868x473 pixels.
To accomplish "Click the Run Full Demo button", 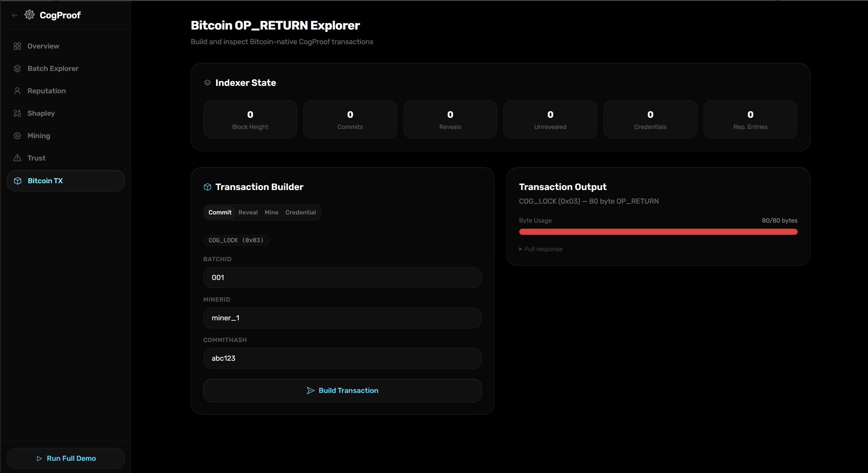I will pyautogui.click(x=66, y=458).
